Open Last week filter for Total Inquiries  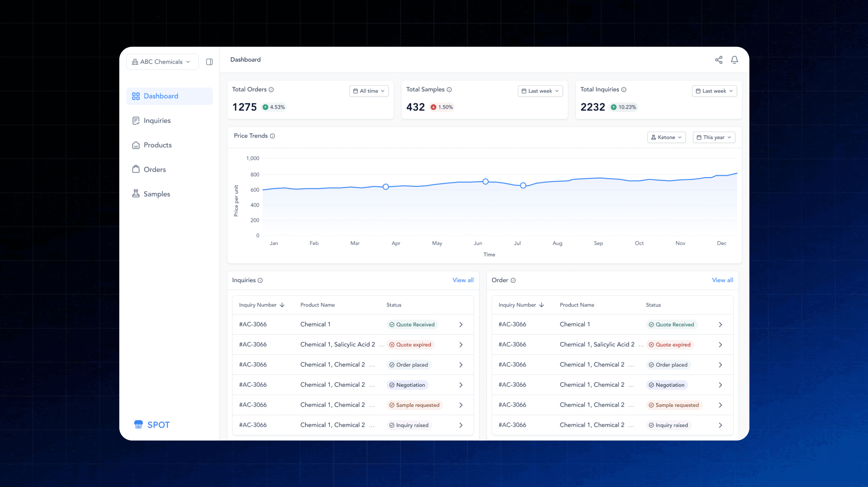[x=714, y=91]
